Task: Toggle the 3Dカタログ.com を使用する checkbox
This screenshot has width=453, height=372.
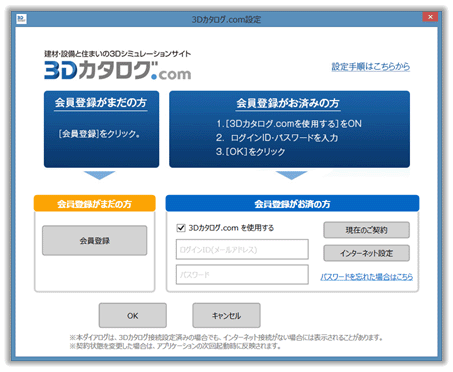Action: (x=181, y=228)
